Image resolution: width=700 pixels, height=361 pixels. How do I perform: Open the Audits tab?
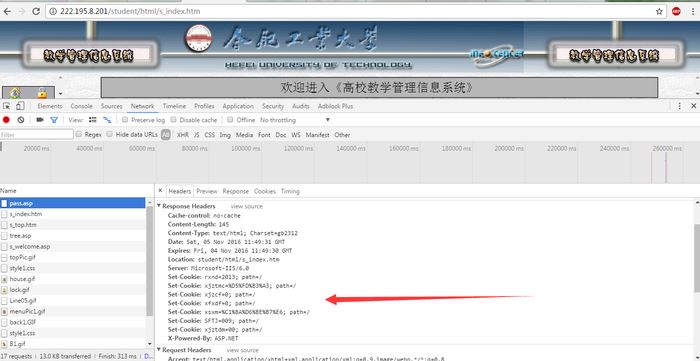301,106
